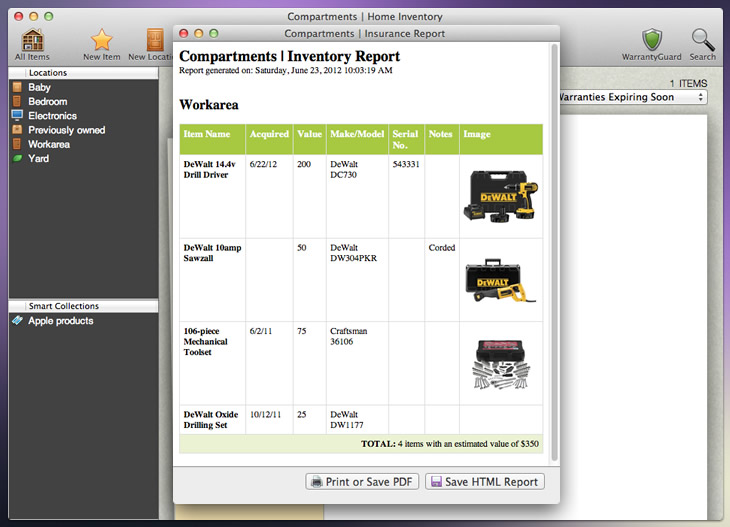Click printer icon on Print or Save PDF
The width and height of the screenshot is (730, 527).
pos(317,482)
